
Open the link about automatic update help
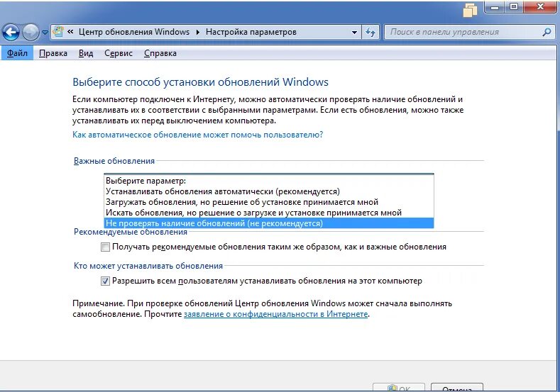197,135
